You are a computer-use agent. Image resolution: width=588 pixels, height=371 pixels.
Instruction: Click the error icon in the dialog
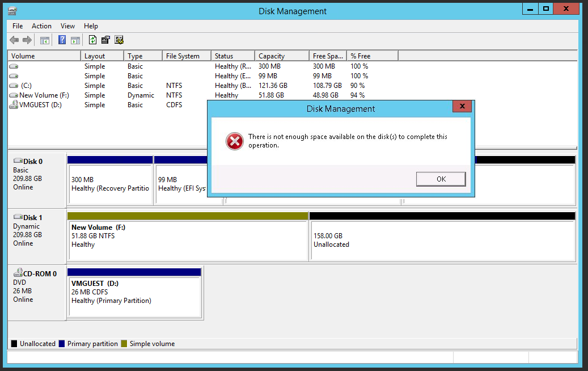point(235,141)
